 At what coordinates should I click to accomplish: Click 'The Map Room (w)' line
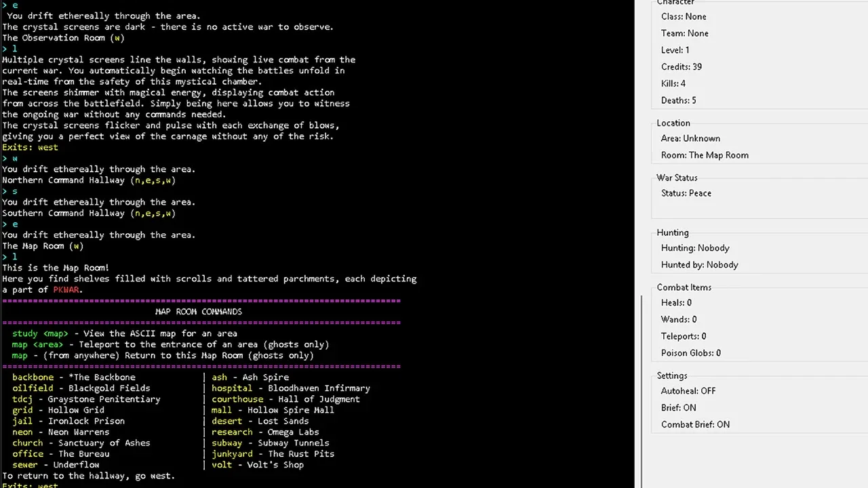(43, 246)
